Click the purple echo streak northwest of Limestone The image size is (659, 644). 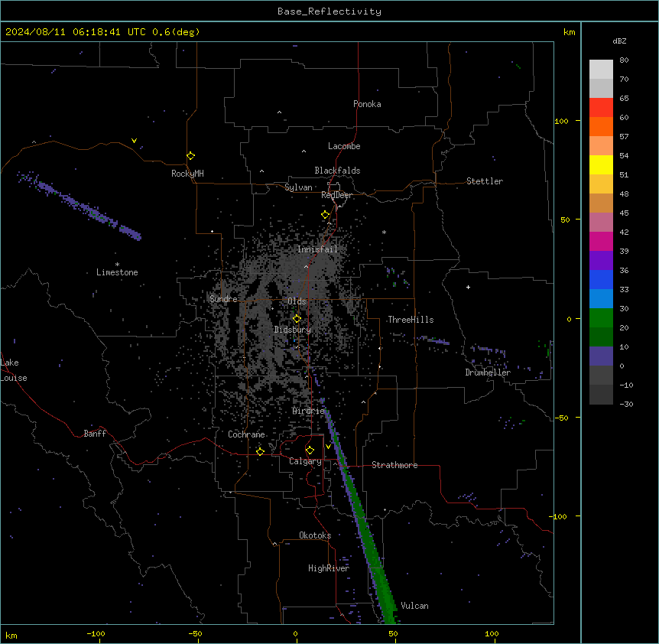point(80,206)
